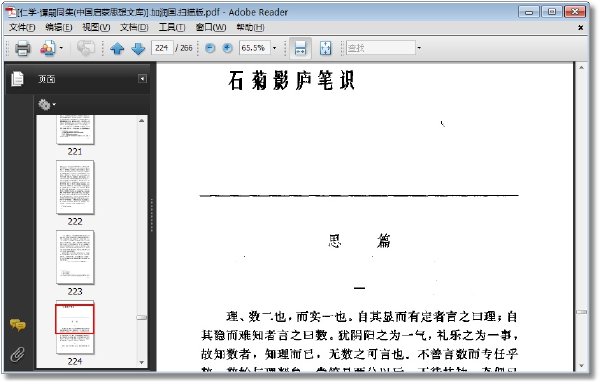The height and width of the screenshot is (384, 600).
Task: Open the 工具(T) menu
Action: pos(172,28)
